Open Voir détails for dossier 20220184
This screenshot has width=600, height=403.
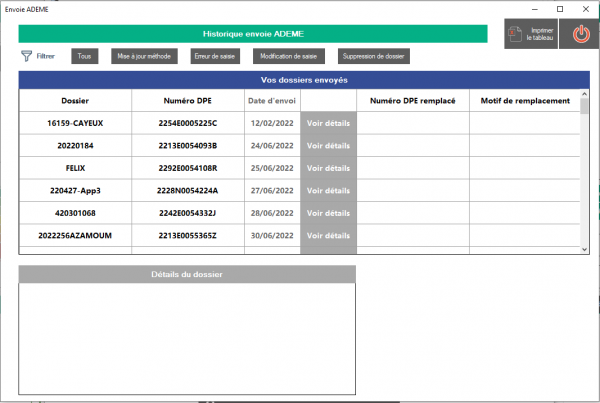tap(328, 145)
